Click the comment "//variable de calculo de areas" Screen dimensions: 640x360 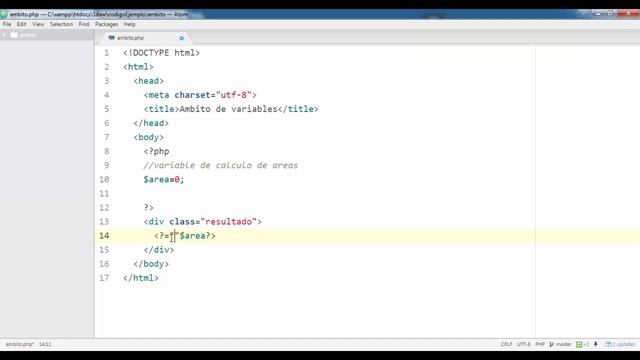[x=220, y=165]
